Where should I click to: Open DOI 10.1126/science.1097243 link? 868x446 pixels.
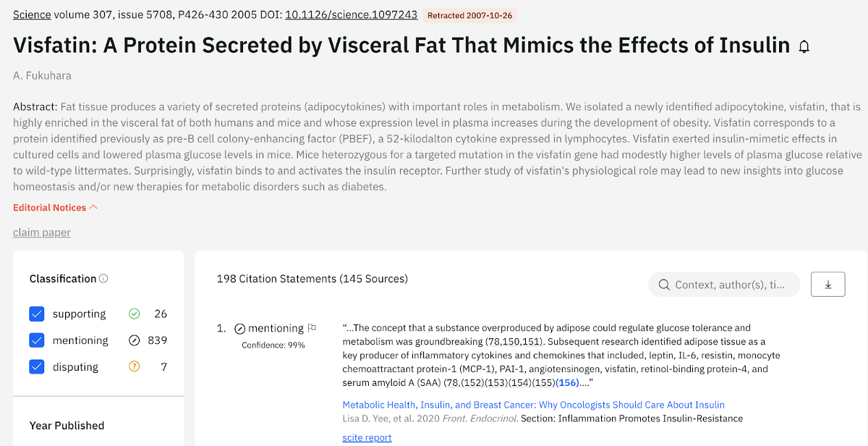pos(351,14)
